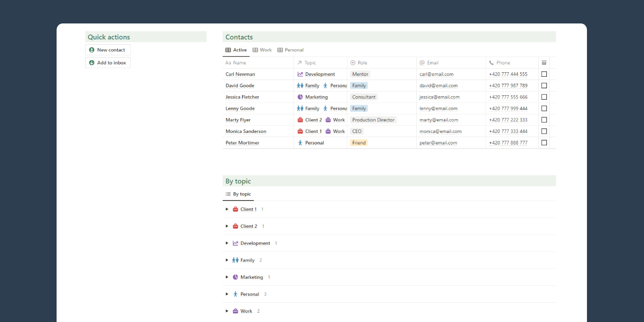
Task: Click the purple briefcase icon beside Work group
Action: click(236, 311)
